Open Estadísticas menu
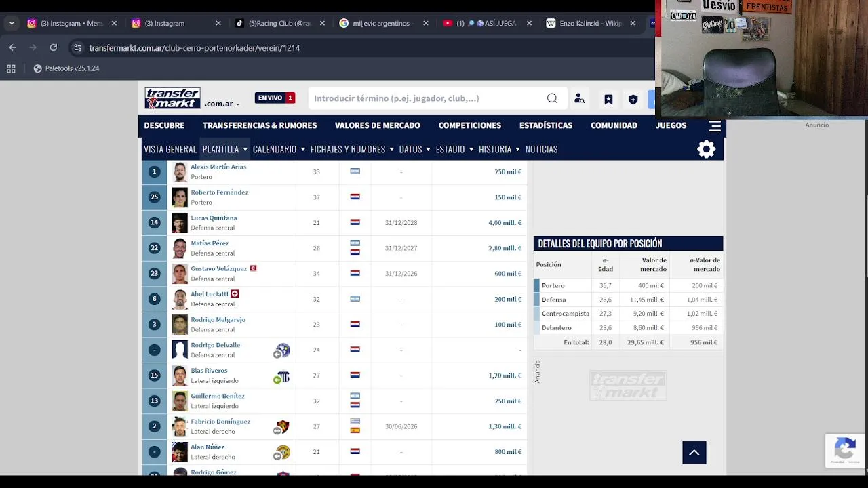This screenshot has height=488, width=868. coord(546,125)
